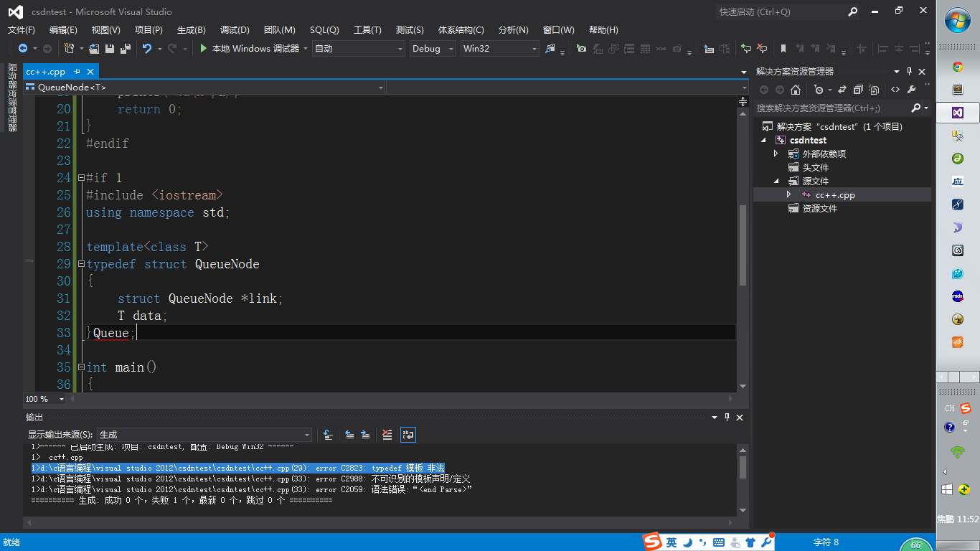980x551 pixels.
Task: Click the Sogou input method tray icon
Action: coord(965,408)
